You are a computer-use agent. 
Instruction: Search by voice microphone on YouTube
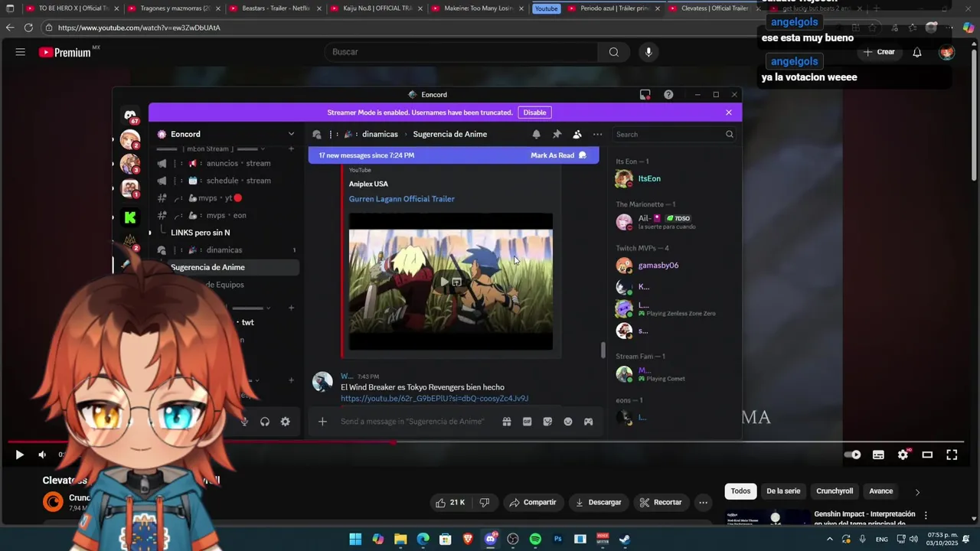[x=648, y=52]
